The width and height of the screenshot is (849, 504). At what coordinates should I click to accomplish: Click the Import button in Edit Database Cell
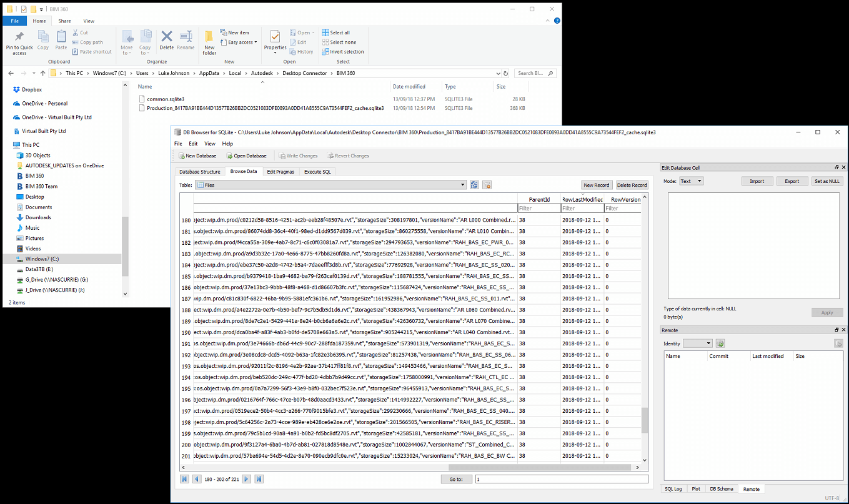point(757,181)
